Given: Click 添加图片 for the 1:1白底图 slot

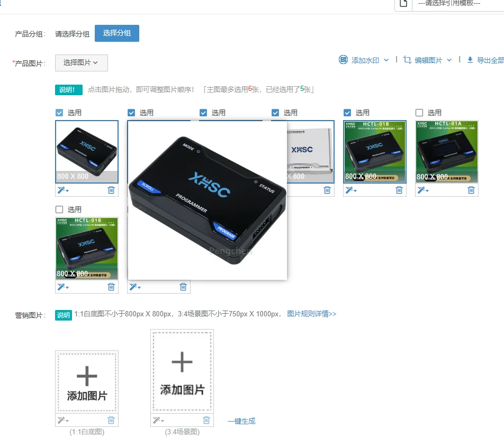Looking at the screenshot, I should [x=87, y=382].
